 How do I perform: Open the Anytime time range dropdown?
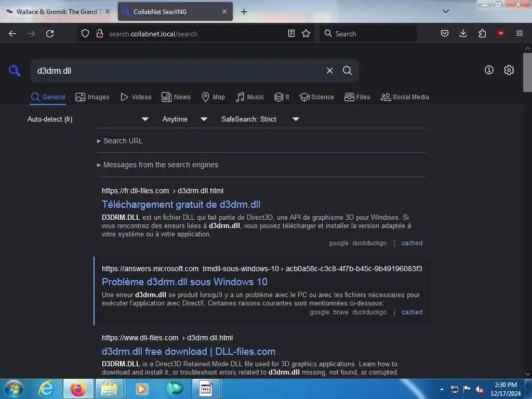(184, 119)
